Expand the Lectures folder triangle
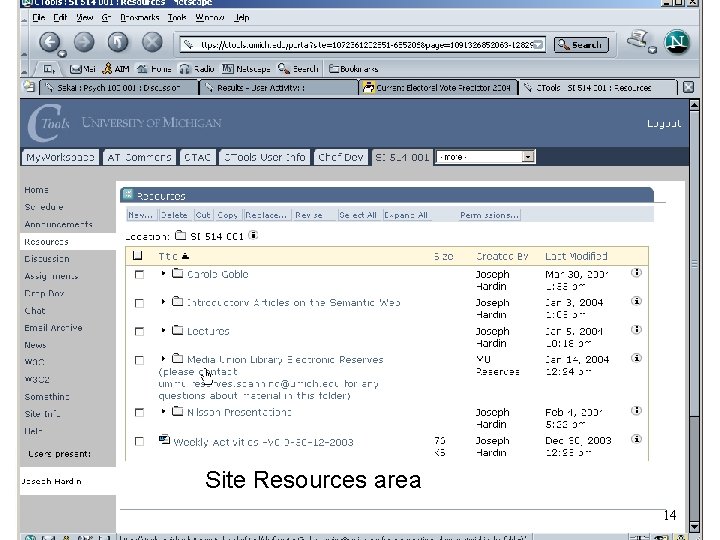This screenshot has height=540, width=720. point(163,330)
